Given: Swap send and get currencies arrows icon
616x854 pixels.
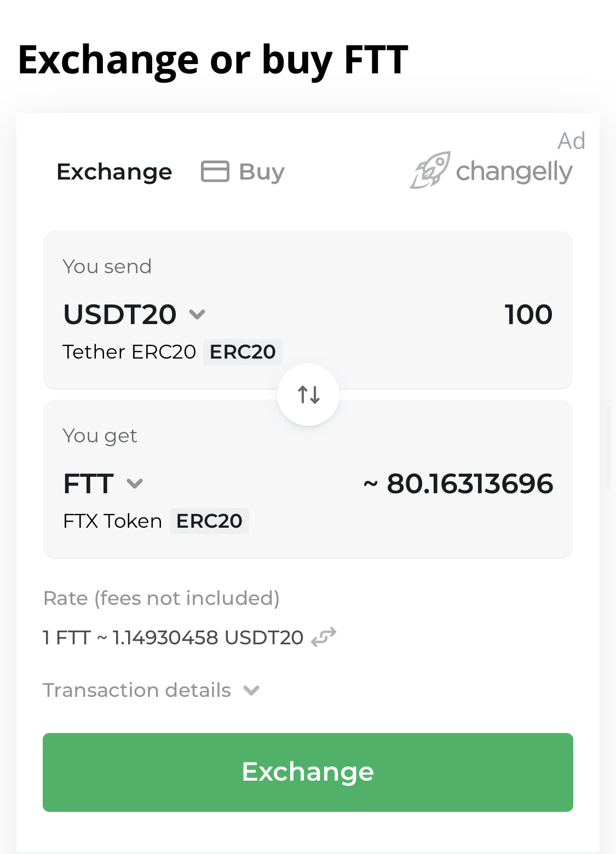Looking at the screenshot, I should 308,394.
